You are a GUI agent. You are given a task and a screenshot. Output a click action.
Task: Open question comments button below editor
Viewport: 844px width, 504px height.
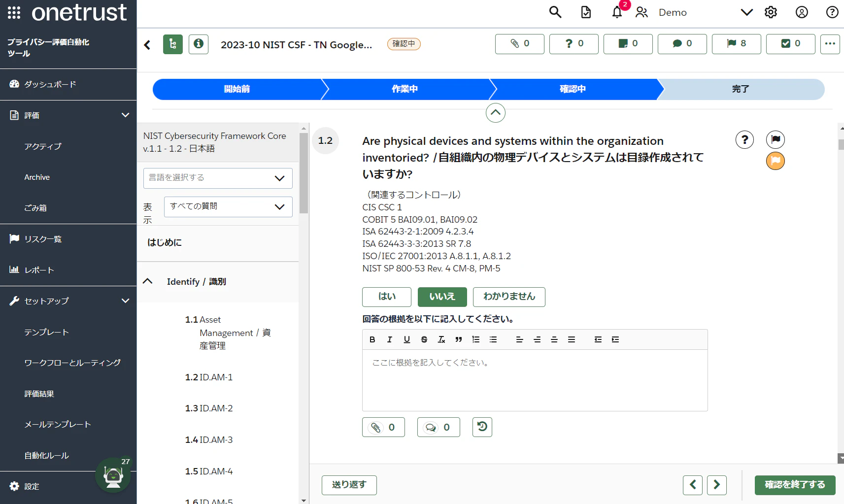[439, 427]
